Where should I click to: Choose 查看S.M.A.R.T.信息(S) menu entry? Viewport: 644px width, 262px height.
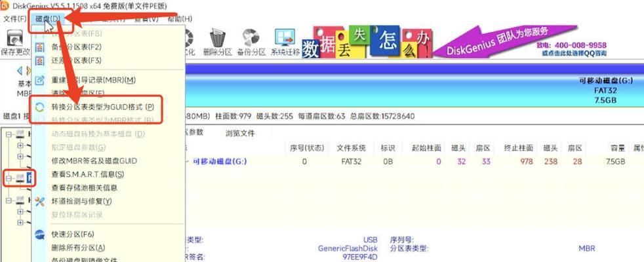click(x=87, y=174)
